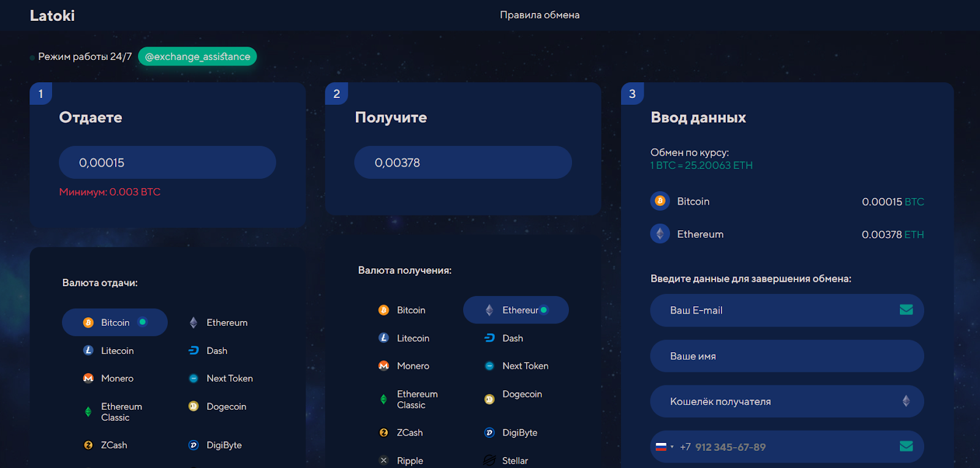Click the Режим работы 24/7 label
Viewport: 980px width, 468px height.
click(x=85, y=56)
